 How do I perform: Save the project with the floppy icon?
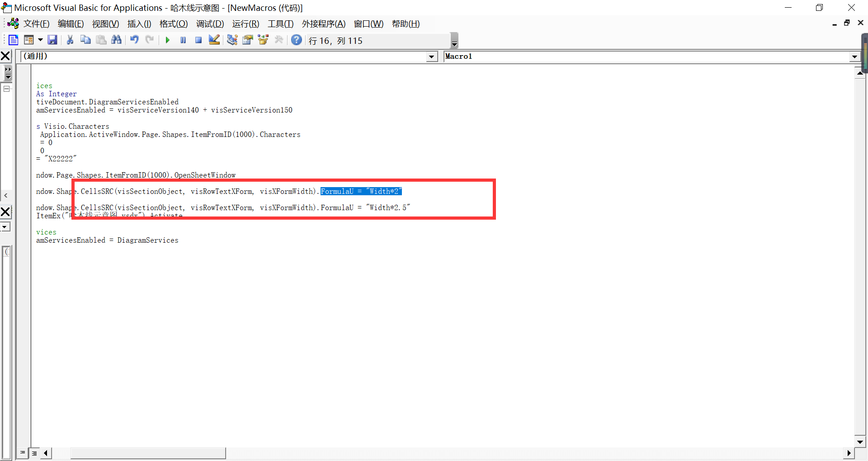pyautogui.click(x=52, y=40)
